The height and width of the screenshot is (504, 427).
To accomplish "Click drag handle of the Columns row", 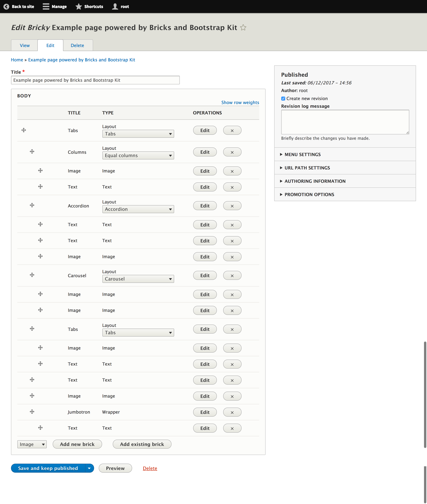I will pyautogui.click(x=32, y=152).
